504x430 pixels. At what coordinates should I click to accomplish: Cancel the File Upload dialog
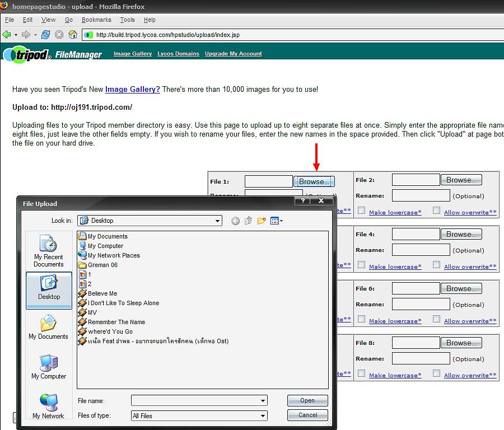(x=307, y=415)
